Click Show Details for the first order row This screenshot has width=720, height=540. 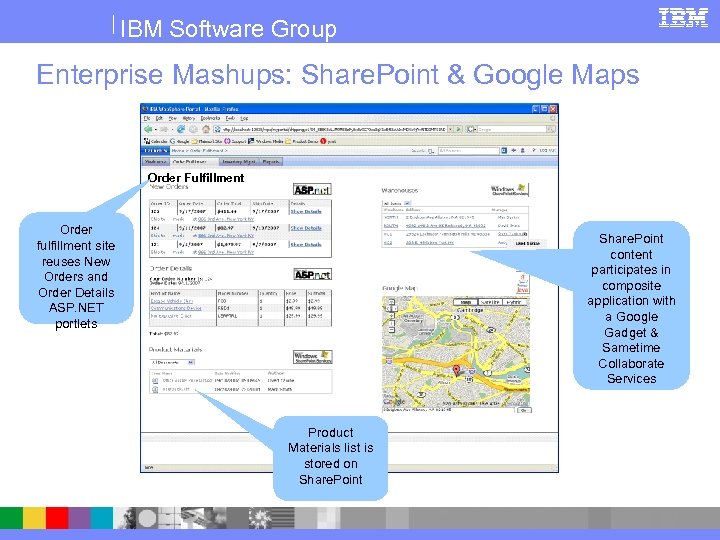click(306, 212)
